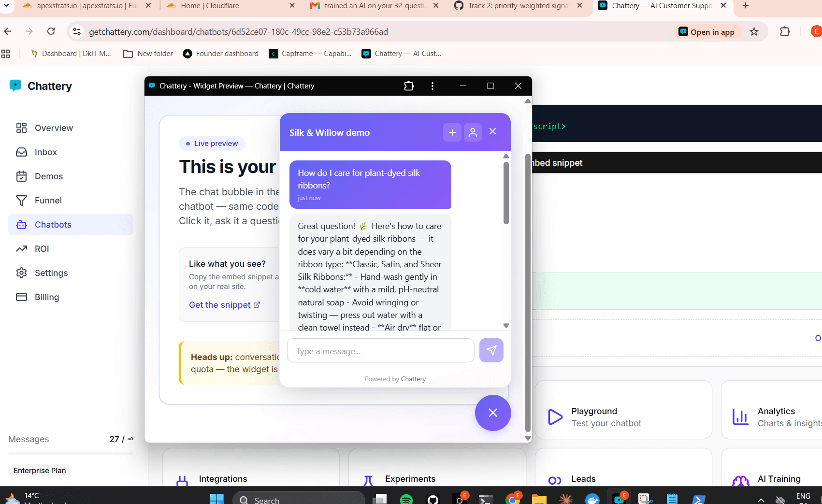Image resolution: width=822 pixels, height=504 pixels.
Task: Click the chat messages scrollbar thumb
Action: coord(506,193)
